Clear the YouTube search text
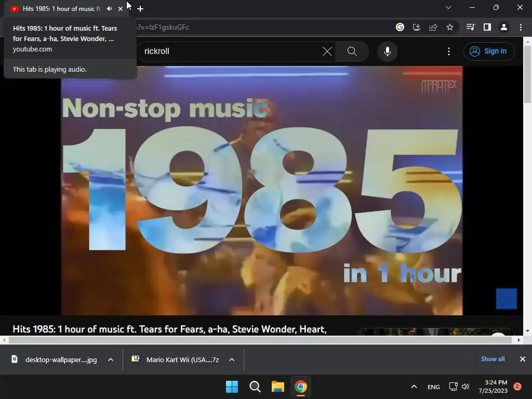This screenshot has width=532, height=399. coord(327,51)
